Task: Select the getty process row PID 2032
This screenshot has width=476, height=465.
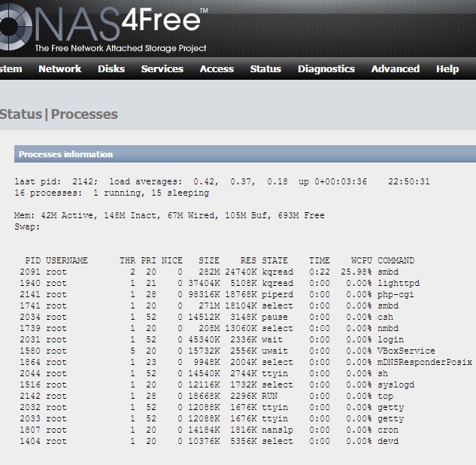Action: pyautogui.click(x=211, y=407)
